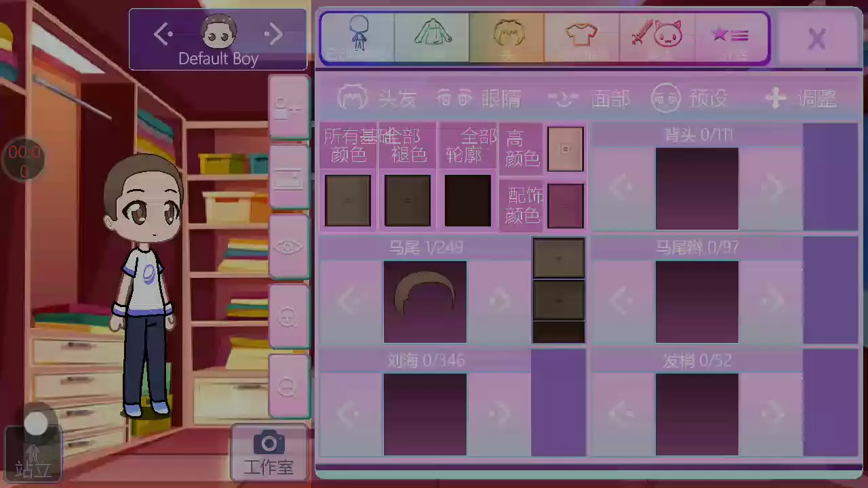Open the body tab with the figure icon
Screen dimensions: 868x488
point(357,37)
